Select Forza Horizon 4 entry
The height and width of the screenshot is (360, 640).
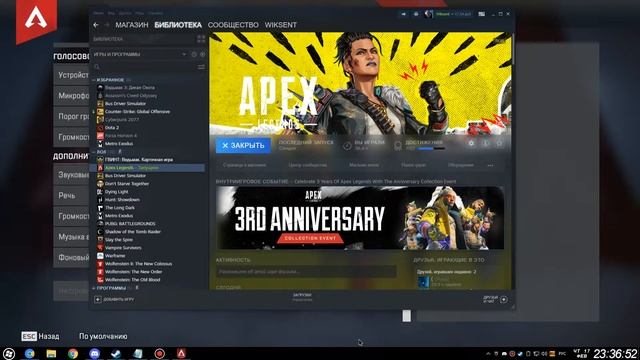click(121, 136)
